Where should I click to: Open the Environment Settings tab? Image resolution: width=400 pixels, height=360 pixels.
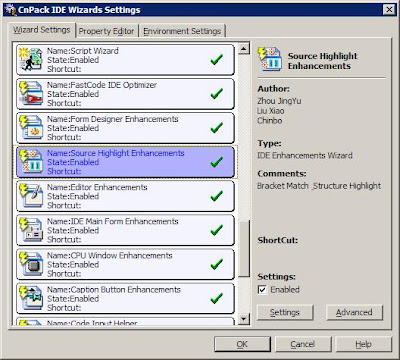[x=182, y=31]
